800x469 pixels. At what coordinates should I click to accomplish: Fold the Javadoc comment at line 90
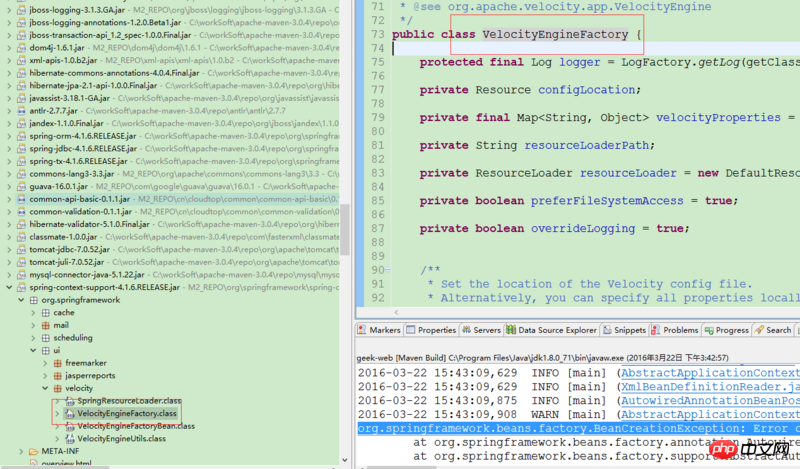[388, 269]
